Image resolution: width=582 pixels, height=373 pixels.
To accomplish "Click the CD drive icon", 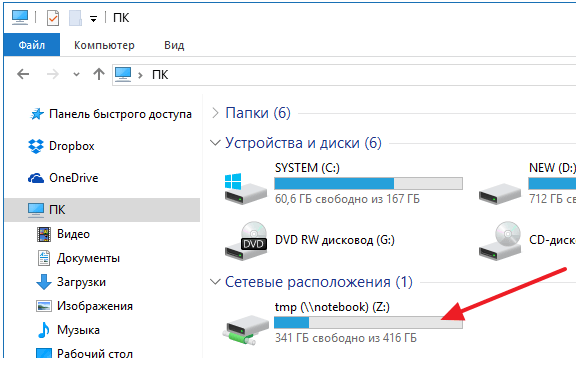I will (x=500, y=241).
